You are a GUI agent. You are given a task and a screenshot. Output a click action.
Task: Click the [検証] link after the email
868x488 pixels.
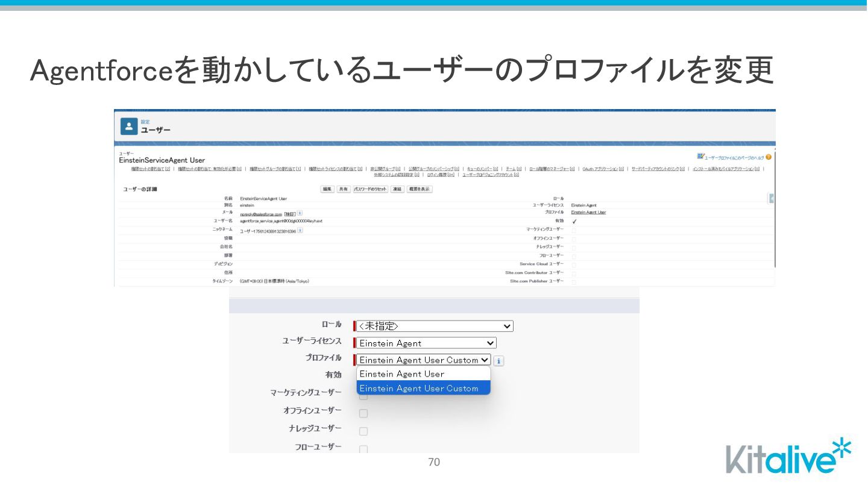(290, 214)
